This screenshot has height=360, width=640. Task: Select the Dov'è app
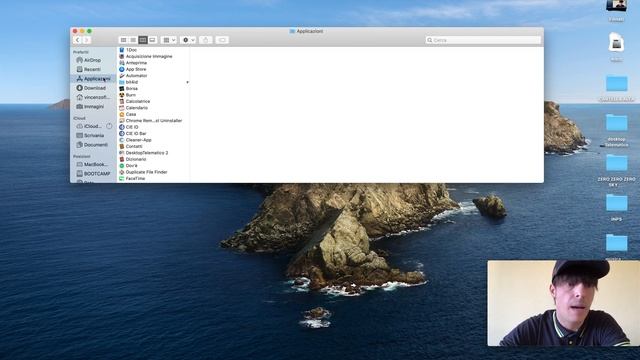tap(129, 166)
